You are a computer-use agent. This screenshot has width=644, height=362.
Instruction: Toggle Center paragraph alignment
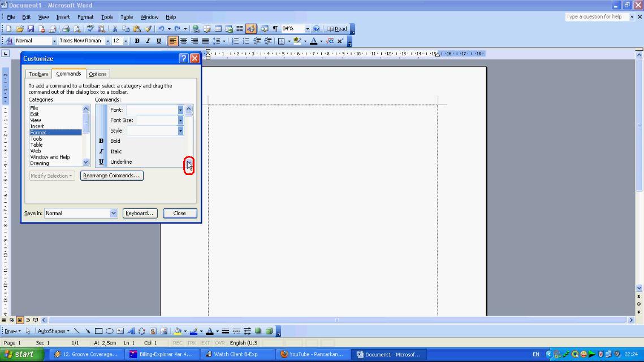[x=184, y=41]
